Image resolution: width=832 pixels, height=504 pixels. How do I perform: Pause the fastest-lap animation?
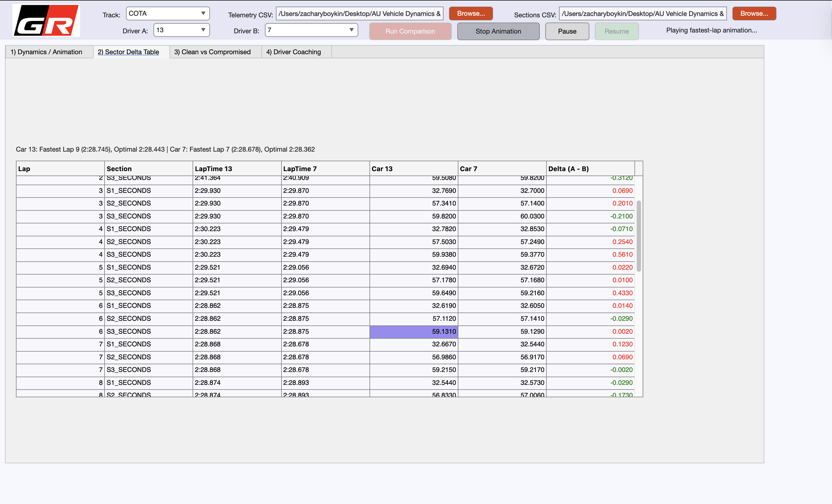pos(567,31)
